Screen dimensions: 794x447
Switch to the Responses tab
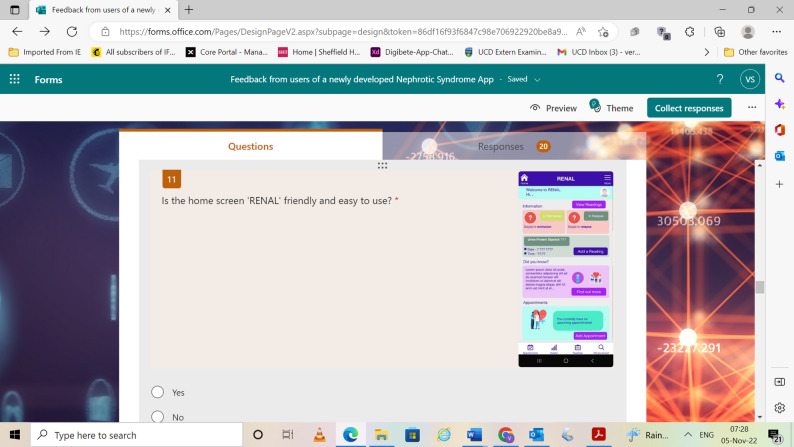tap(513, 146)
